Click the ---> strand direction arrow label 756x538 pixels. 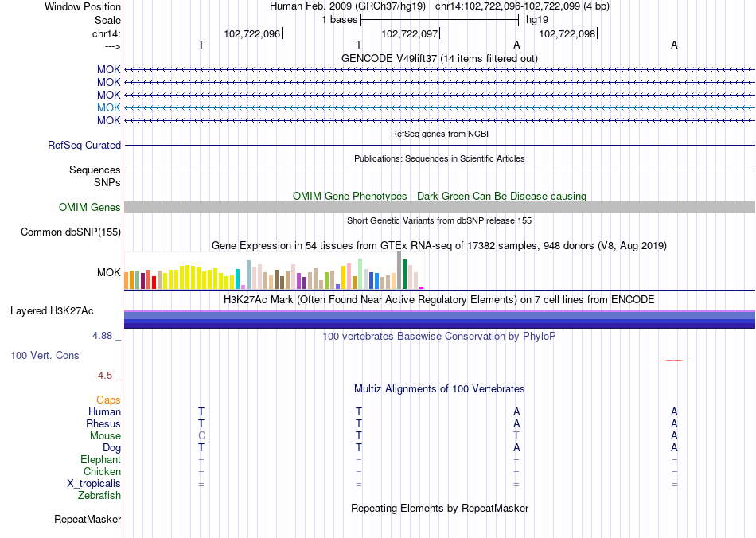click(x=113, y=46)
